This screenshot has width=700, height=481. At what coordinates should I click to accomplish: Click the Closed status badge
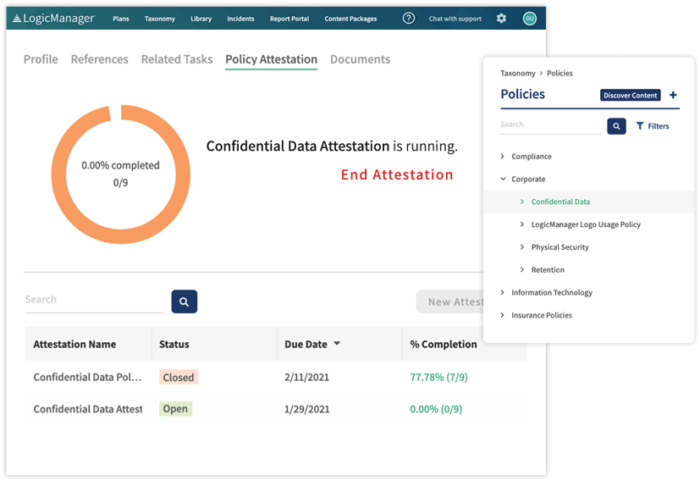[179, 377]
